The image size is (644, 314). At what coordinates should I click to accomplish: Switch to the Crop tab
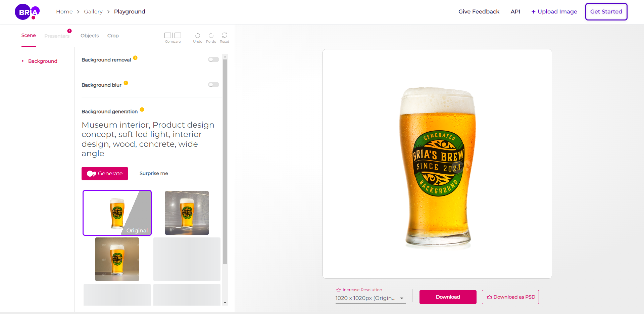[113, 36]
